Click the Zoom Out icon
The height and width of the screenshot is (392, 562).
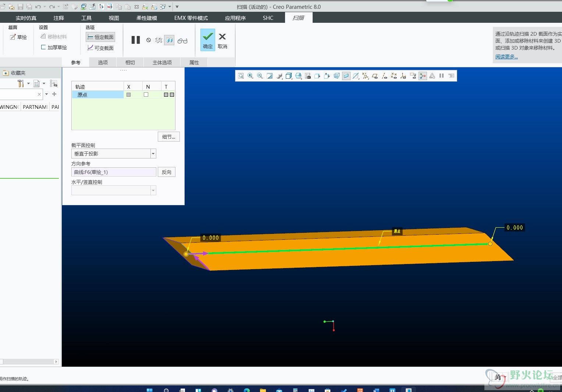coord(260,76)
